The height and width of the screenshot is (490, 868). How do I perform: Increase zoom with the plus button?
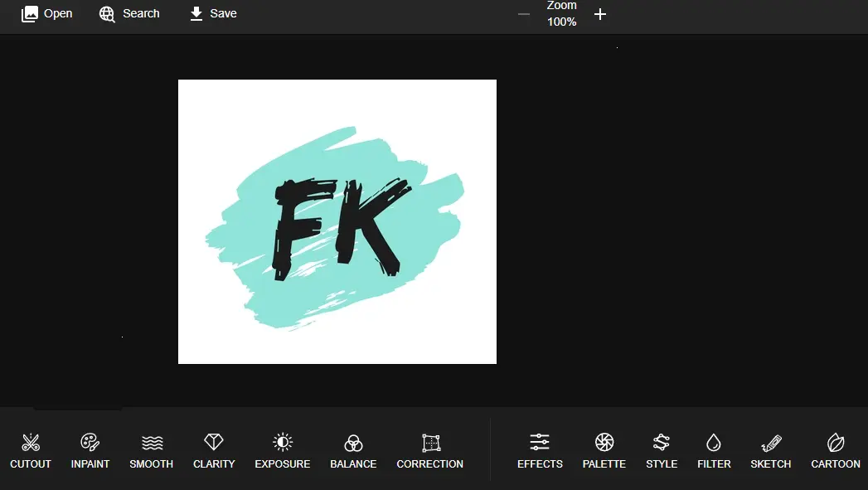point(600,14)
